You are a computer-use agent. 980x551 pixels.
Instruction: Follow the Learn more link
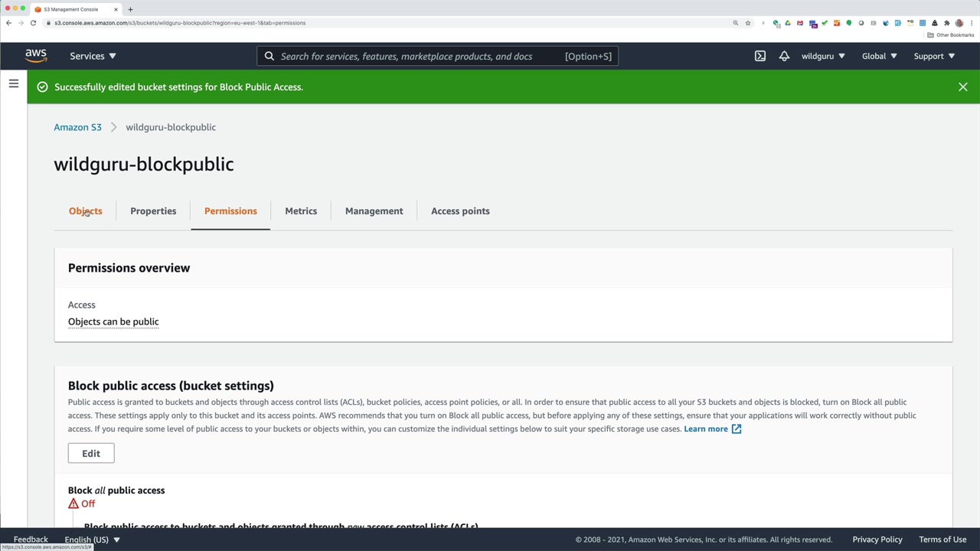tap(706, 429)
